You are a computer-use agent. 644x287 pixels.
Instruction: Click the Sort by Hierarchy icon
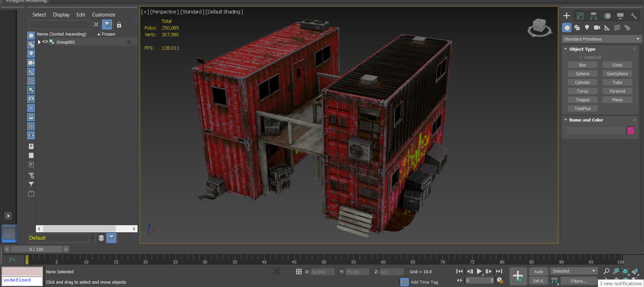pos(111,238)
